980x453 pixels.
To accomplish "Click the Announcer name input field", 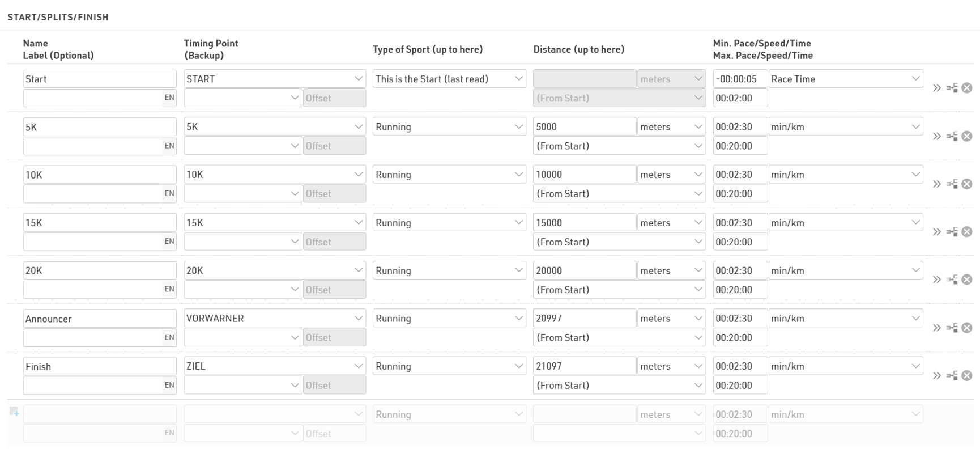I will click(x=99, y=319).
